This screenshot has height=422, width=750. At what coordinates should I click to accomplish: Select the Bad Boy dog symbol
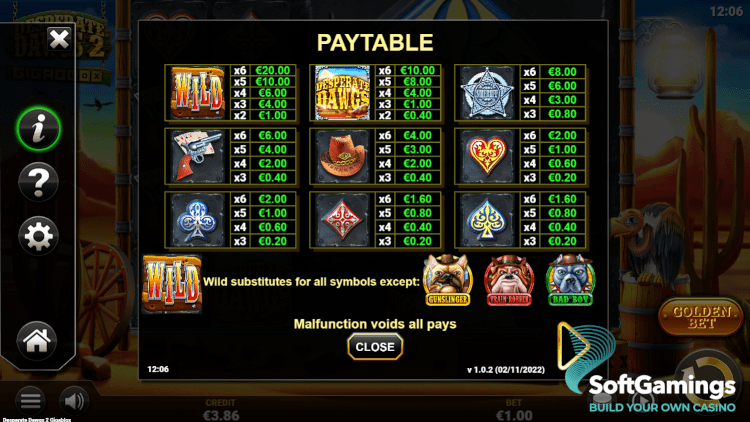tap(570, 280)
